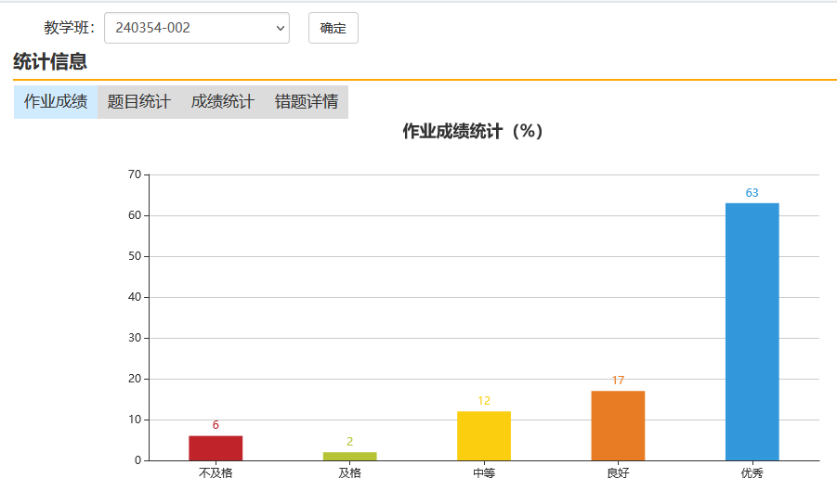This screenshot has width=837, height=504.
Task: Click the 17 value label above 良好
Action: [618, 381]
